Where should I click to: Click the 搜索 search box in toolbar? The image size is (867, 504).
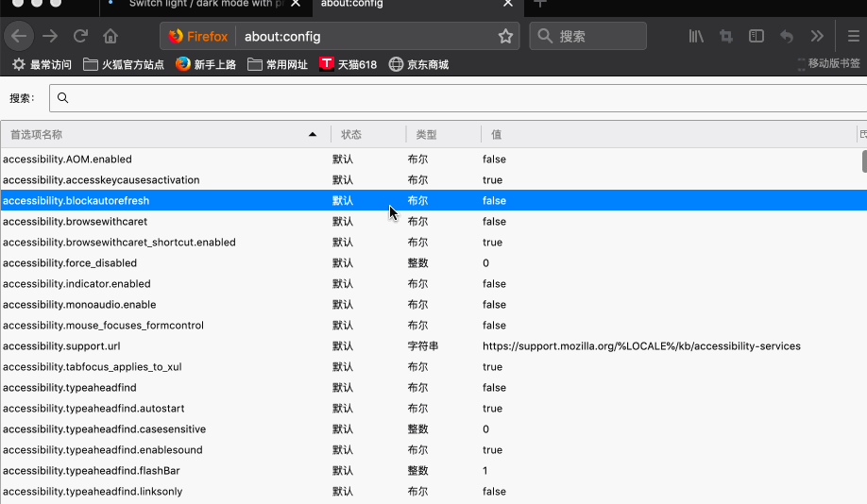[587, 37]
